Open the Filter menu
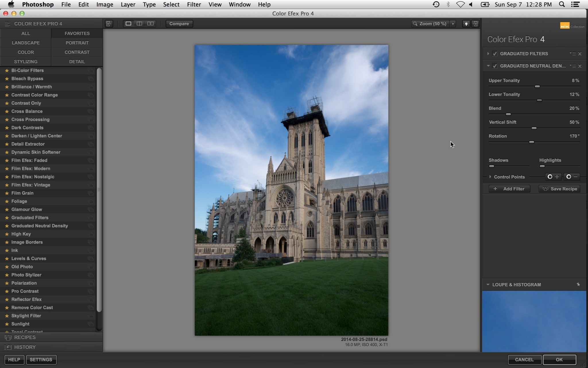Viewport: 588px width, 368px height. pyautogui.click(x=194, y=4)
